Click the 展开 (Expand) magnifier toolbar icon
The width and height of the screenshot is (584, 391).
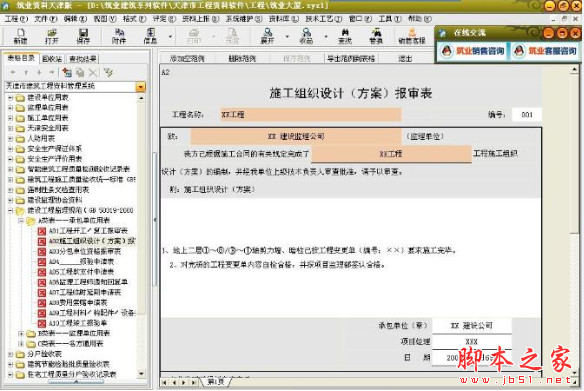267,36
